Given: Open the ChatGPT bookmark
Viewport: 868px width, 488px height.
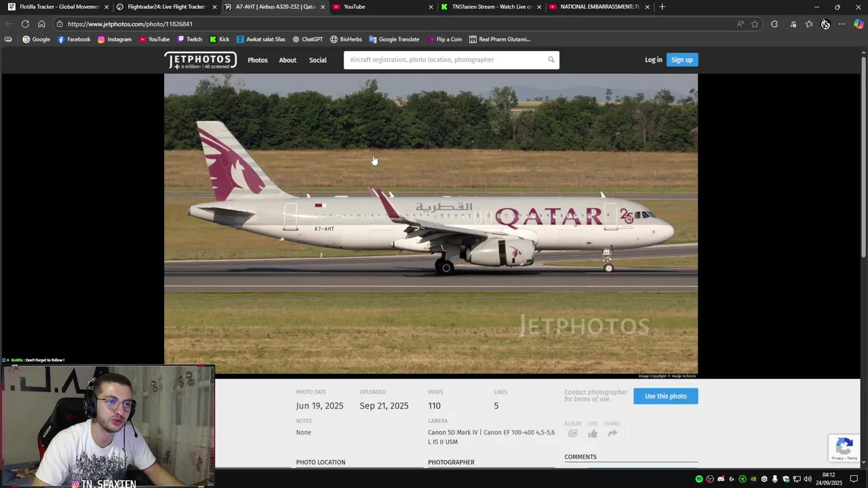Looking at the screenshot, I should [307, 39].
